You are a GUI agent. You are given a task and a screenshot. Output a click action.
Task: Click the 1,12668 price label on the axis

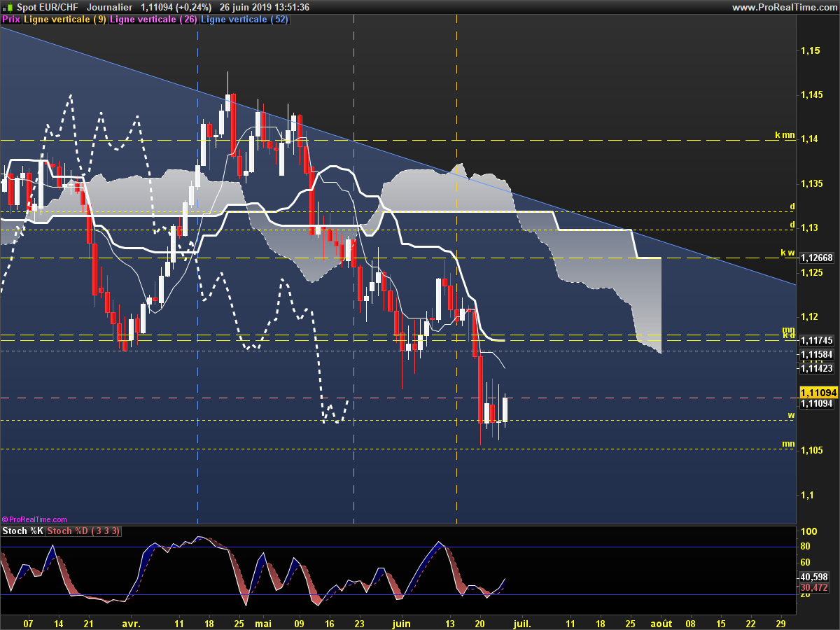click(818, 258)
